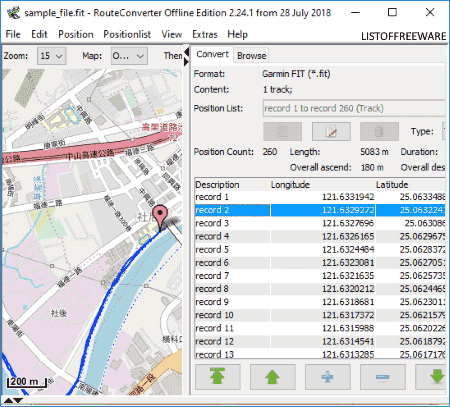Minimize the RouteConverter window
Screen dimensions: 450x407
point(356,12)
